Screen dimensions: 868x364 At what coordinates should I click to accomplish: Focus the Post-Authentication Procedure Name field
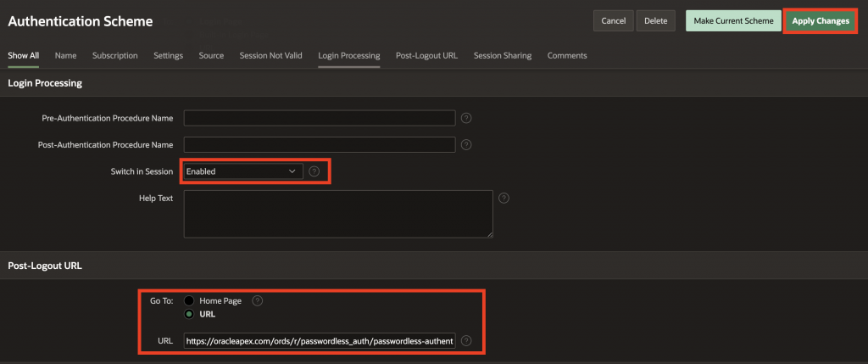[x=320, y=144]
